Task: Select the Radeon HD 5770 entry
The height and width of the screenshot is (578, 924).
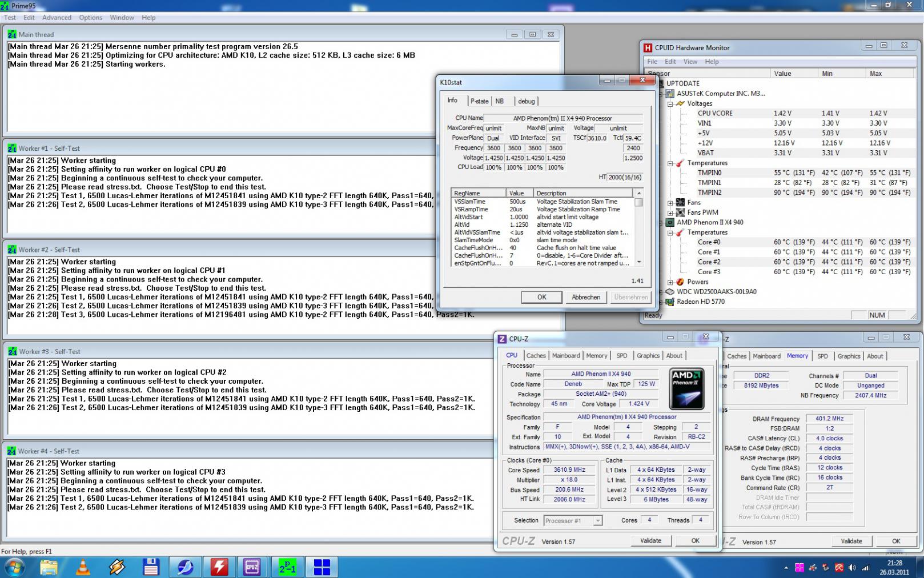Action: [x=700, y=302]
